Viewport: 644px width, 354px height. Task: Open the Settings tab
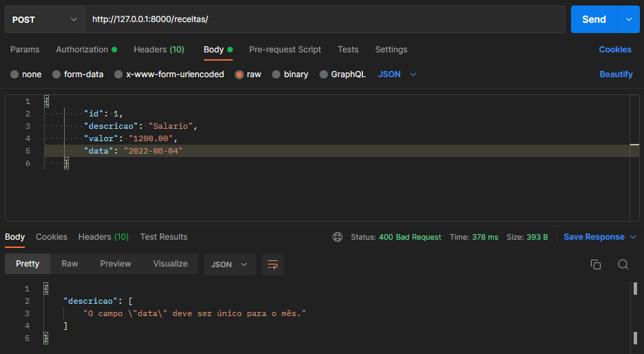tap(391, 50)
